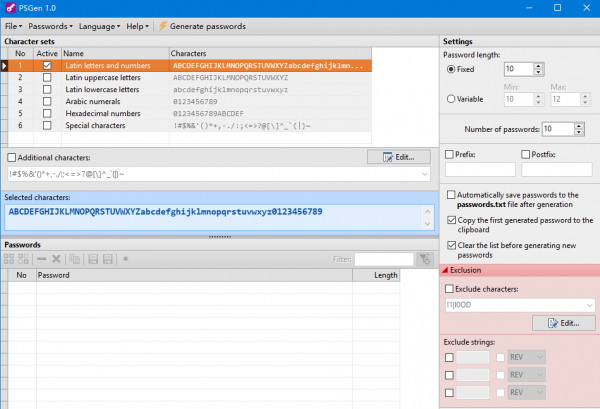The width and height of the screenshot is (600, 409).
Task: Click inside the Prefix text field
Action: pos(478,170)
